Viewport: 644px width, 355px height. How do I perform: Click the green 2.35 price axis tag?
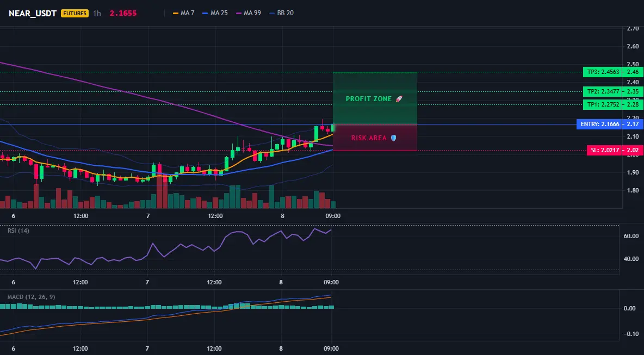tap(633, 92)
